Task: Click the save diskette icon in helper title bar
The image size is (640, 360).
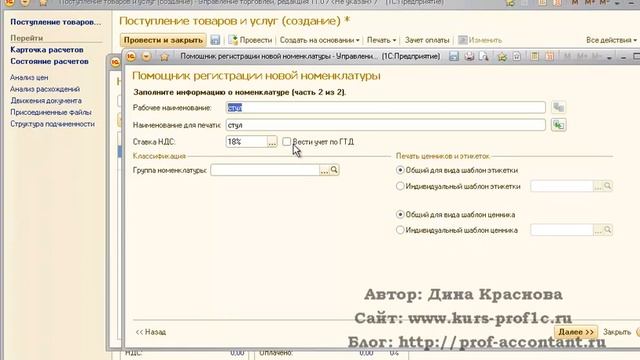Action: 454,56
